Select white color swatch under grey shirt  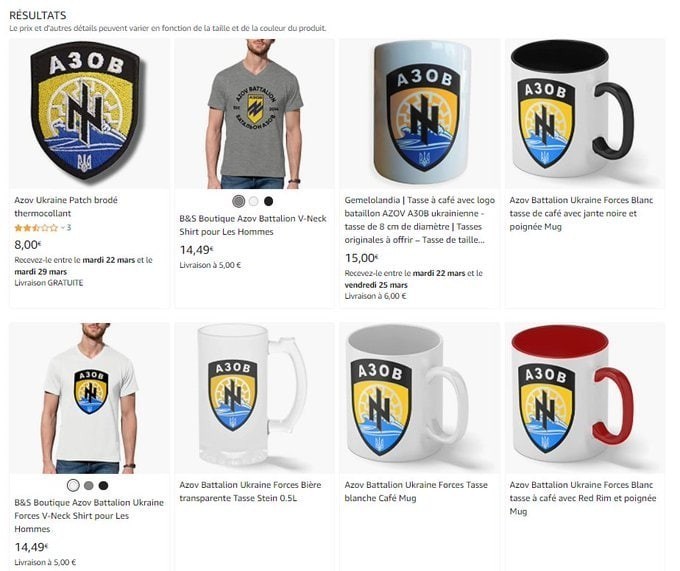tap(254, 201)
